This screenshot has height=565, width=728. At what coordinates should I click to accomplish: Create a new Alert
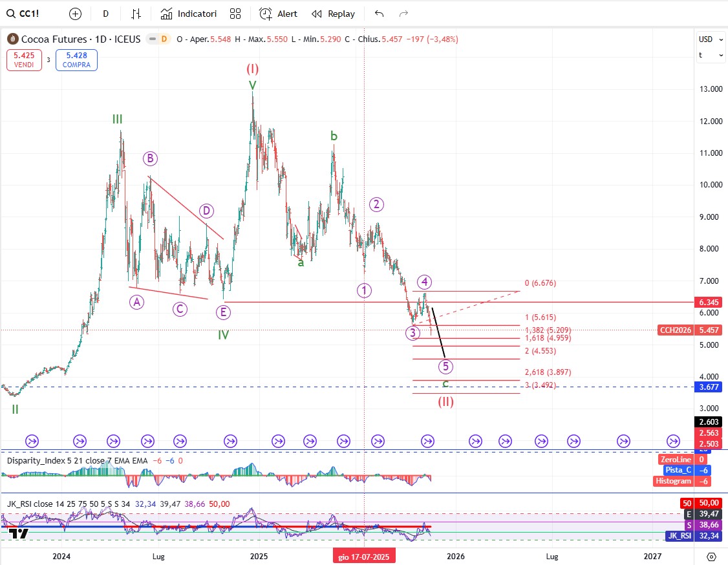279,14
